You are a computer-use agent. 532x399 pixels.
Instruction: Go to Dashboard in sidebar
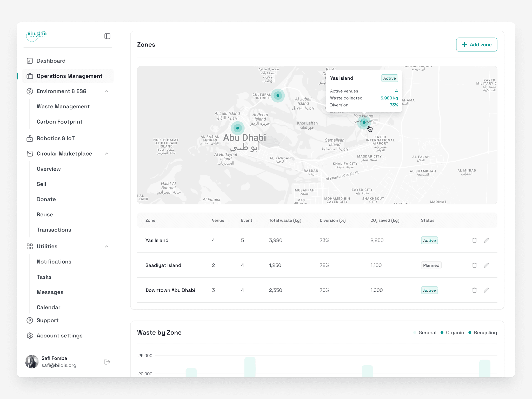coord(51,61)
